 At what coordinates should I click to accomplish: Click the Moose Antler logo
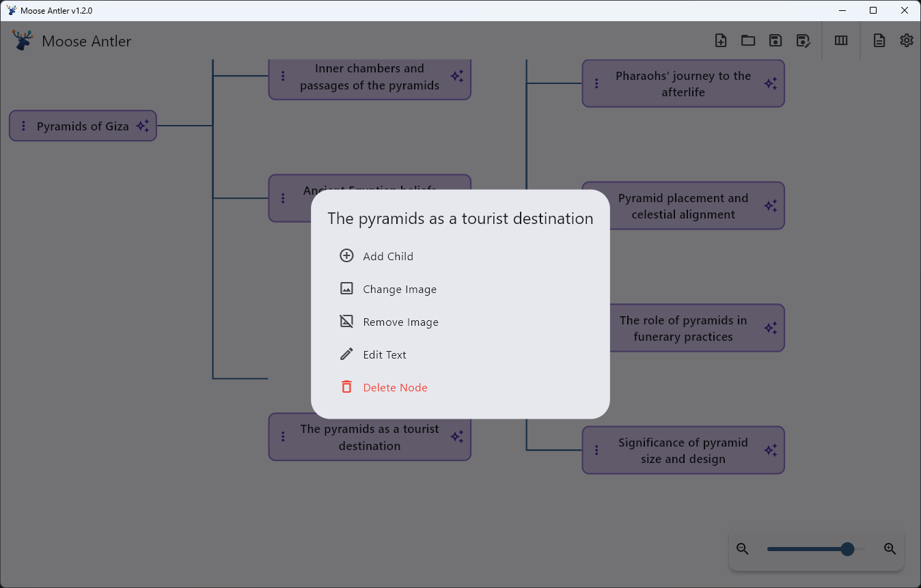tap(23, 40)
